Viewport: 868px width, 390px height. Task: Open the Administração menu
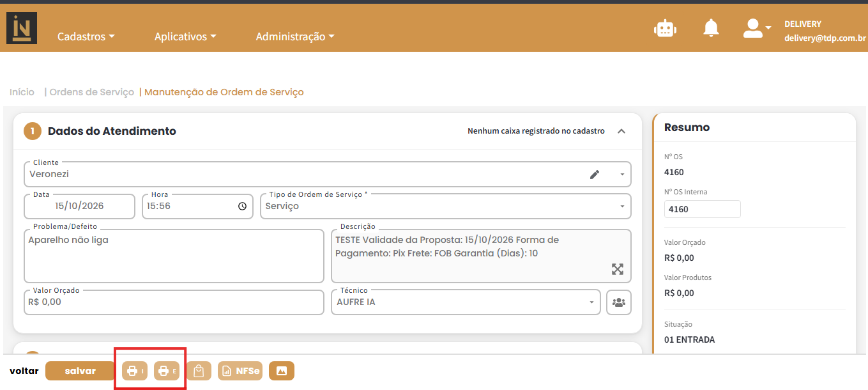click(295, 36)
